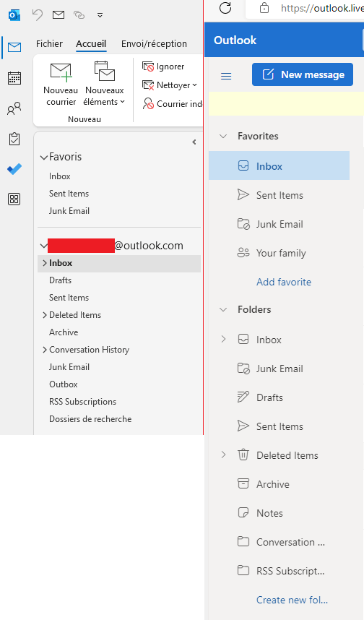Click the lock icon in address bar

coord(264,8)
